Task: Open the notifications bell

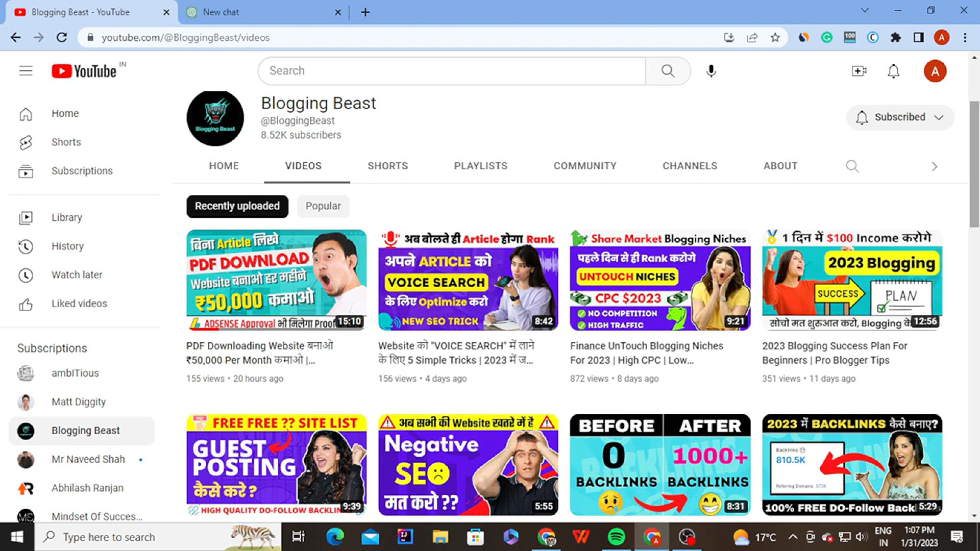Action: 893,71
